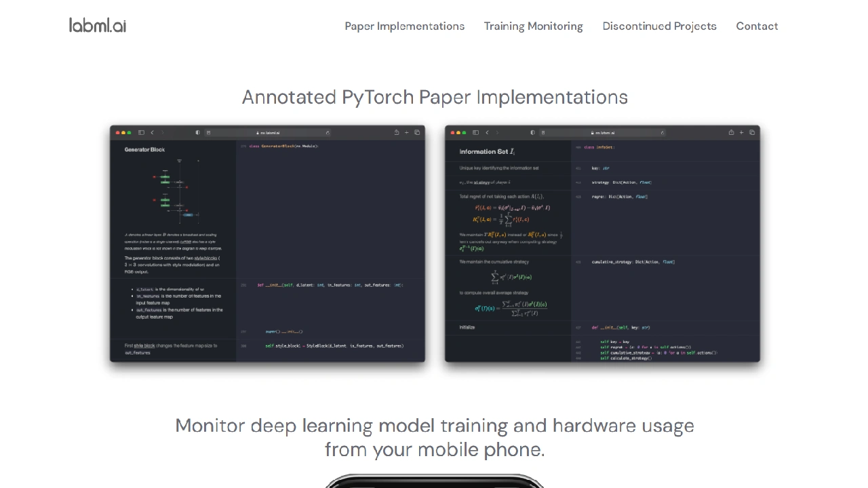Go to Training Monitoring in navigation

(533, 26)
